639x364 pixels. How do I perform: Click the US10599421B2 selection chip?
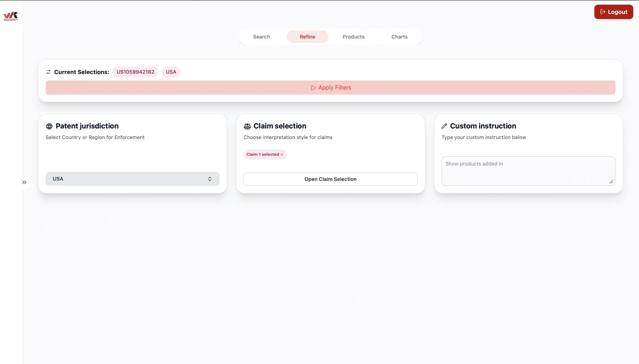[x=135, y=72]
